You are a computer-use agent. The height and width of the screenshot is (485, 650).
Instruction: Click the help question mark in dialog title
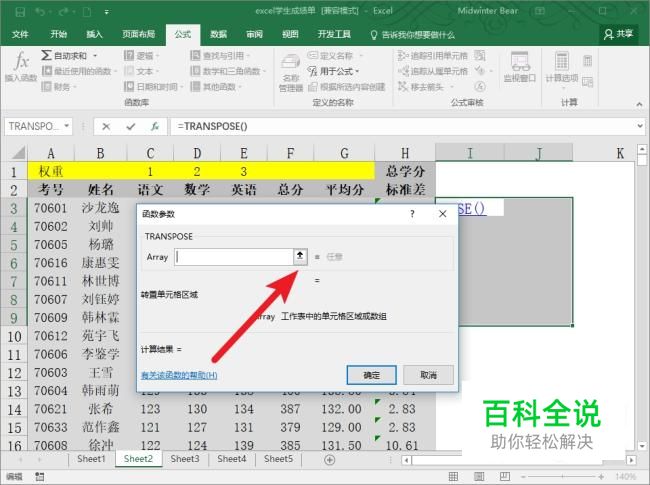pyautogui.click(x=412, y=214)
